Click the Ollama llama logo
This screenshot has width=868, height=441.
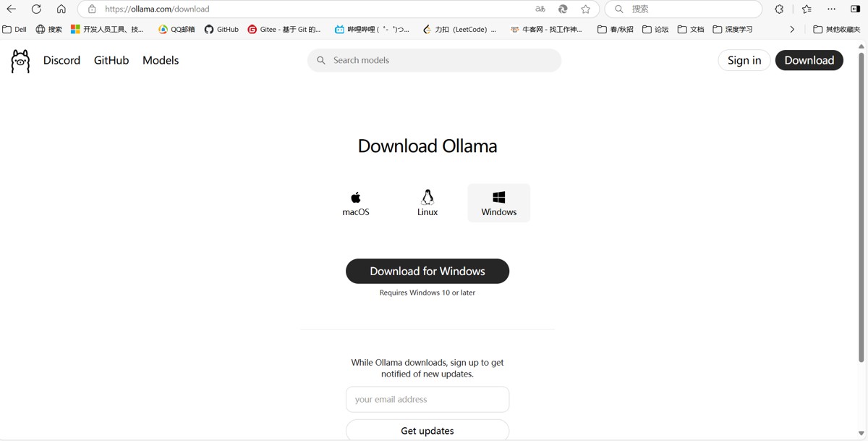pyautogui.click(x=20, y=62)
